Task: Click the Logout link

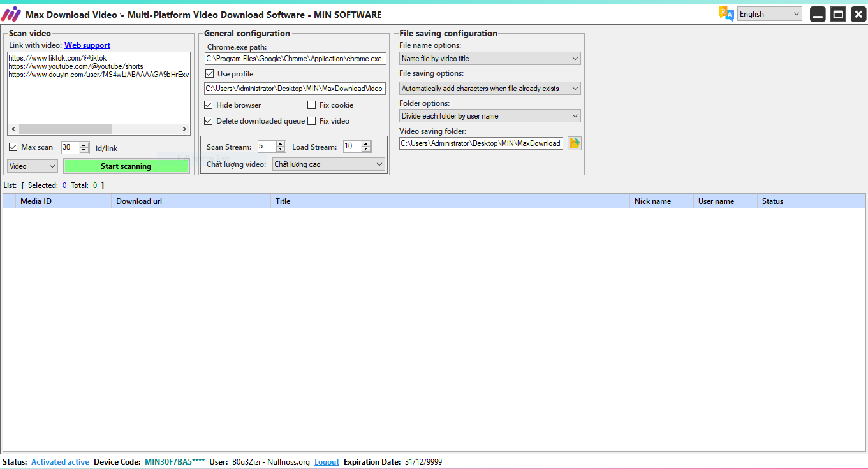Action: coord(327,462)
